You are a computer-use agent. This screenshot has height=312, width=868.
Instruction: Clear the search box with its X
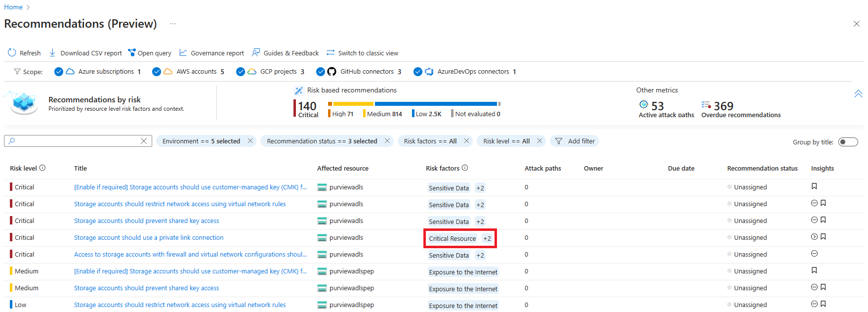point(144,141)
